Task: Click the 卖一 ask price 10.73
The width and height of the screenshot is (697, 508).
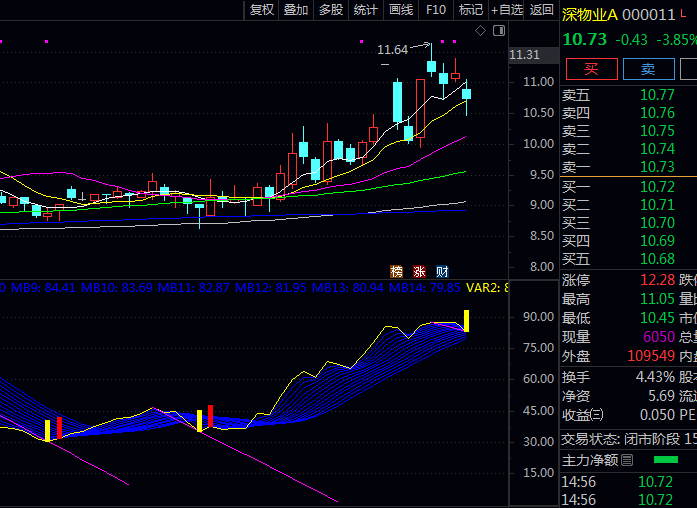Action: (657, 167)
